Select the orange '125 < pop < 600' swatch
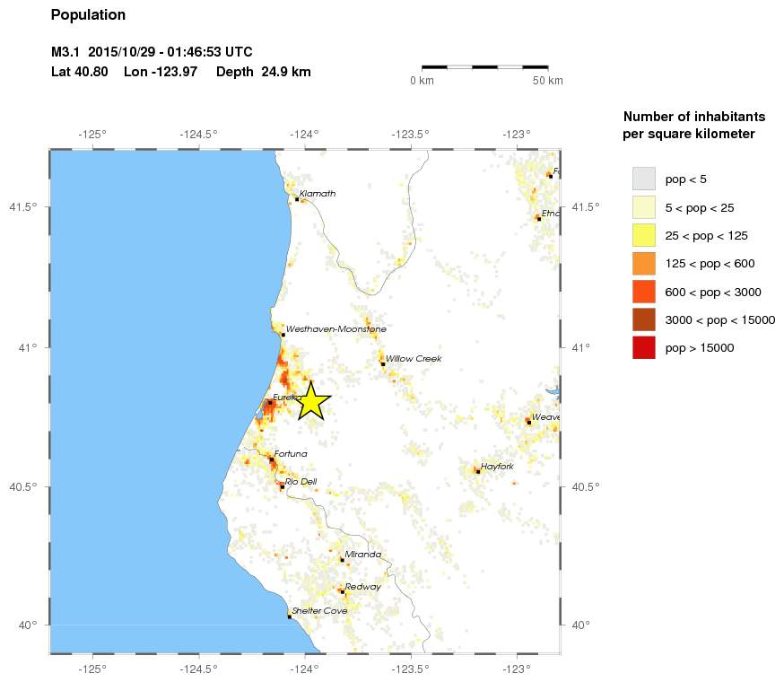Image resolution: width=784 pixels, height=682 pixels. point(644,263)
